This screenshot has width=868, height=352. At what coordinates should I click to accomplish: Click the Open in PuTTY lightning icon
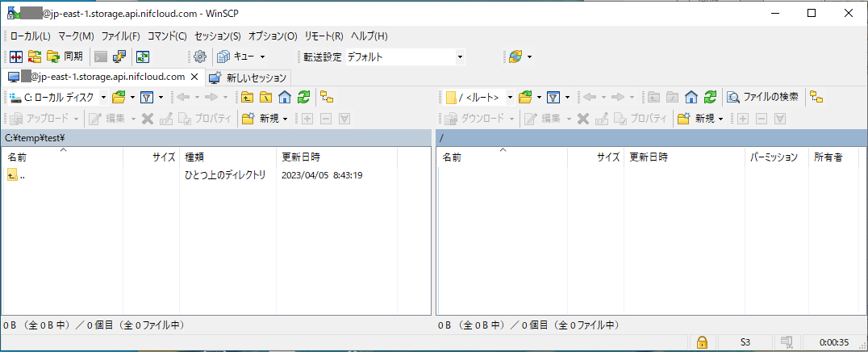click(119, 57)
